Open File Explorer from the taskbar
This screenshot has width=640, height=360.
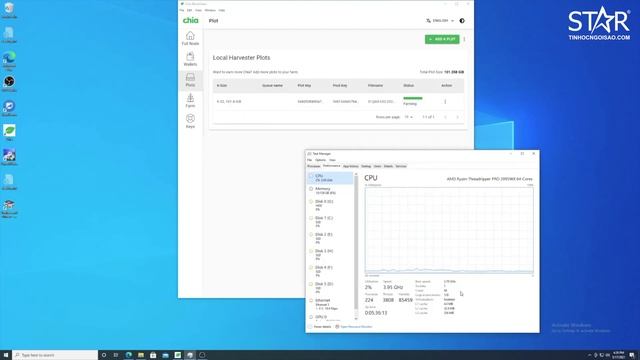pyautogui.click(x=141, y=355)
